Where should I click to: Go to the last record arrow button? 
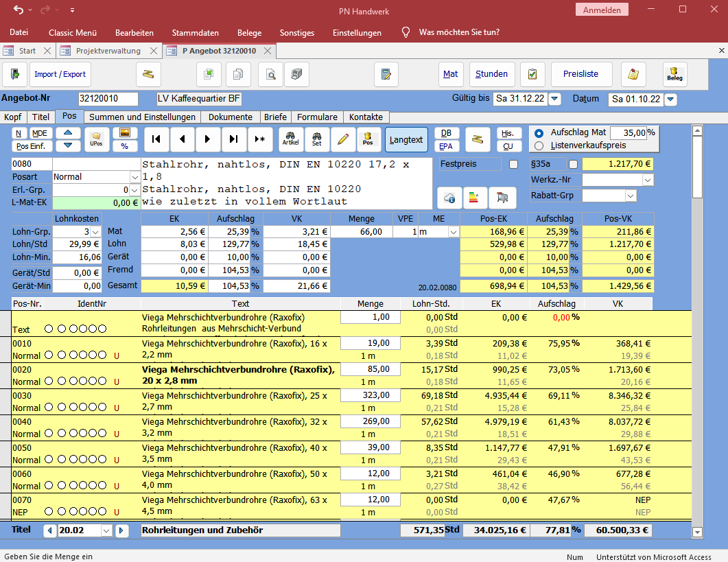(x=233, y=139)
